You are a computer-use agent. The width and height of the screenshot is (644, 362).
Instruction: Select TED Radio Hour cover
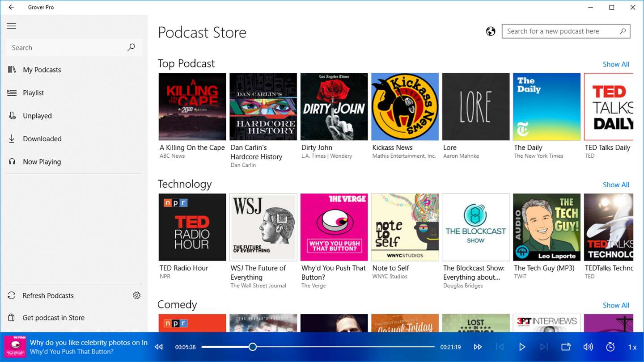click(192, 227)
